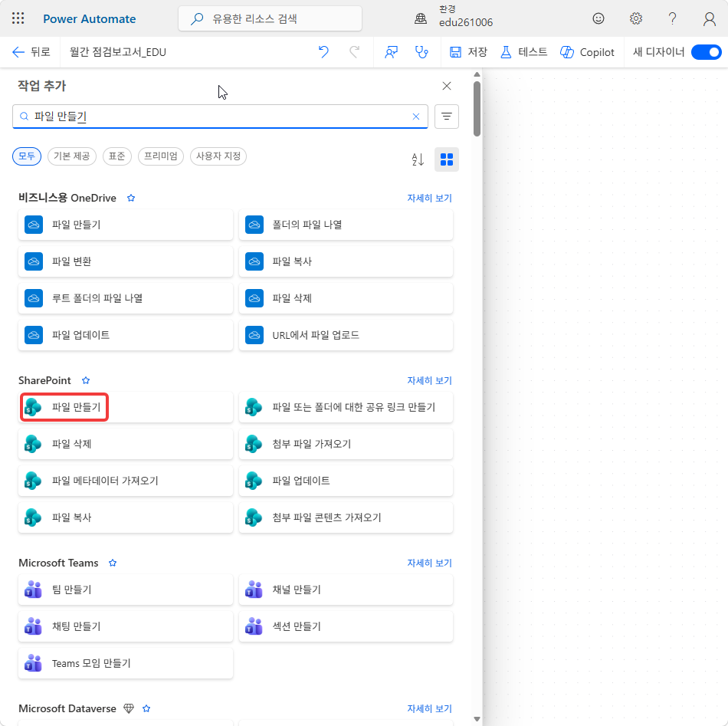Image resolution: width=728 pixels, height=726 pixels.
Task: Open 자세히 보기 for SharePoint
Action: coord(429,380)
